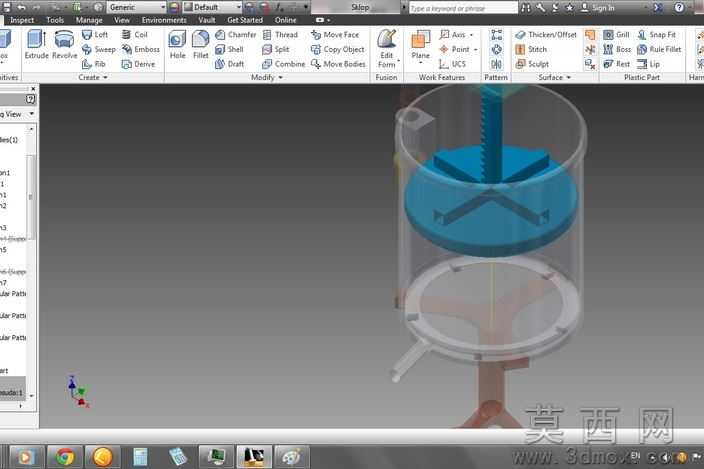Open browser panel help icon
This screenshot has height=469, width=704.
31,99
